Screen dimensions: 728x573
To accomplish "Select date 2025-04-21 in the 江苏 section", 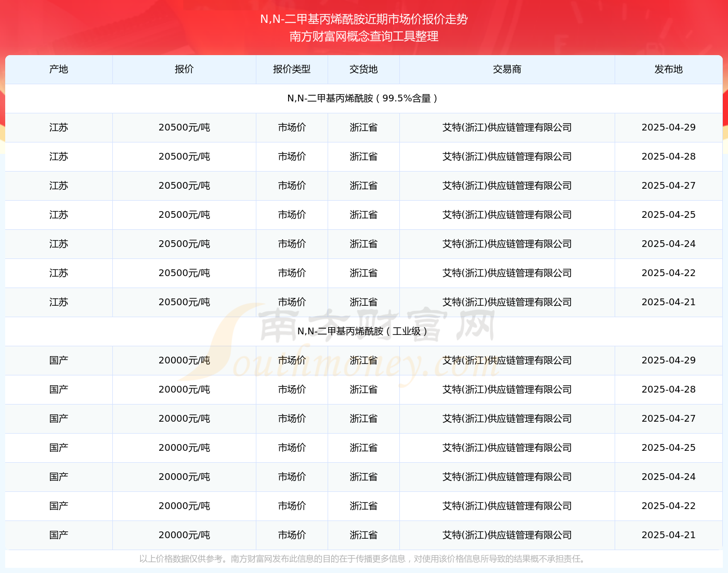I will (x=669, y=302).
